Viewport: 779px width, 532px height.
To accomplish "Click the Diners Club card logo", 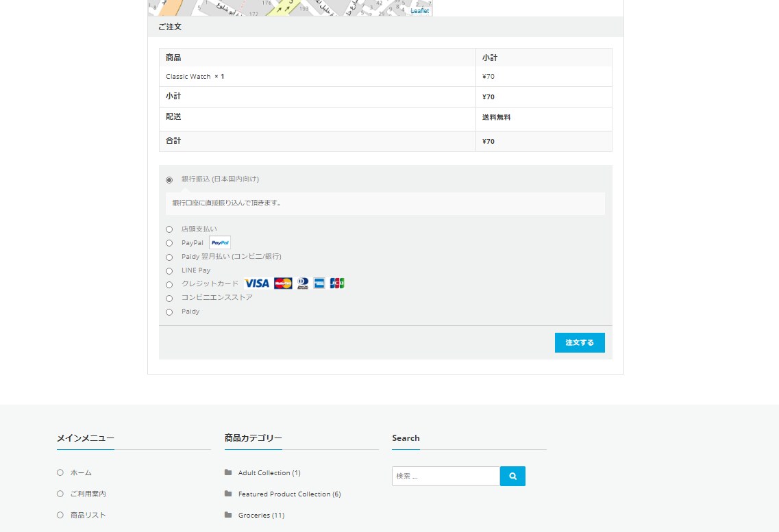I will coord(303,283).
